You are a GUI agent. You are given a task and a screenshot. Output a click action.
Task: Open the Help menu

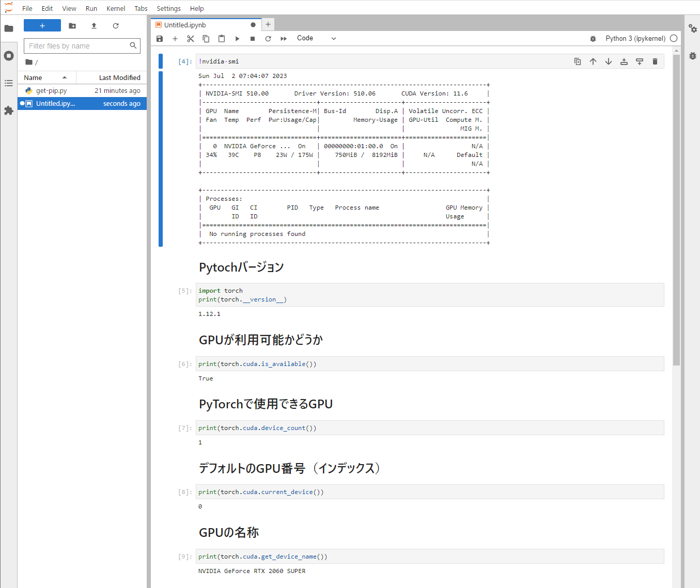click(x=197, y=8)
